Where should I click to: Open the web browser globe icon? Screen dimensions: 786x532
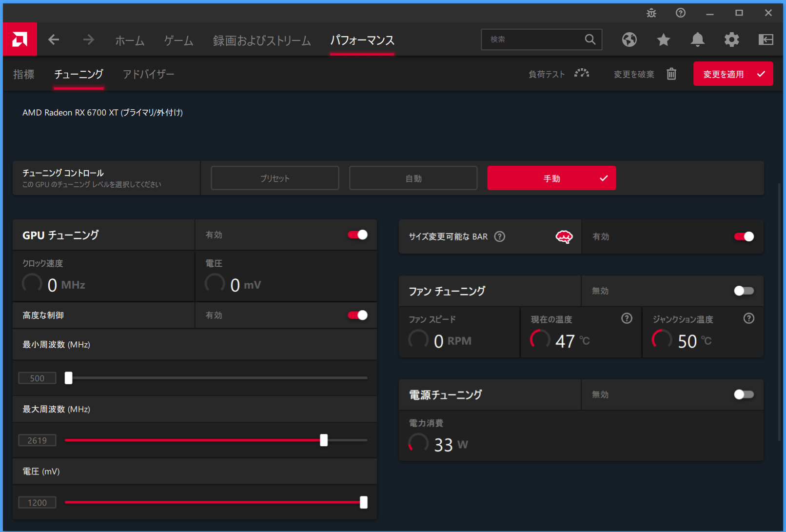629,39
